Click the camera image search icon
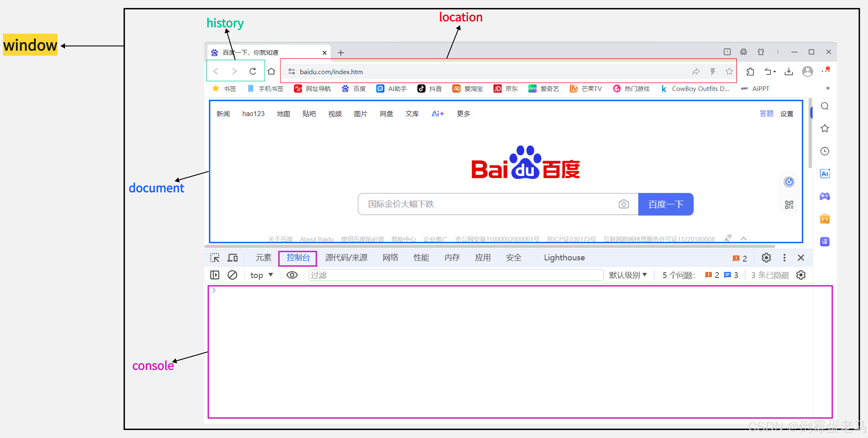868x438 pixels. (623, 204)
